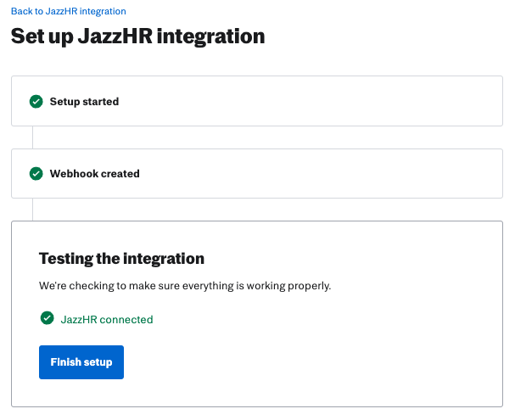The image size is (515, 420).
Task: Click the JazzHR connected status text
Action: tap(107, 320)
